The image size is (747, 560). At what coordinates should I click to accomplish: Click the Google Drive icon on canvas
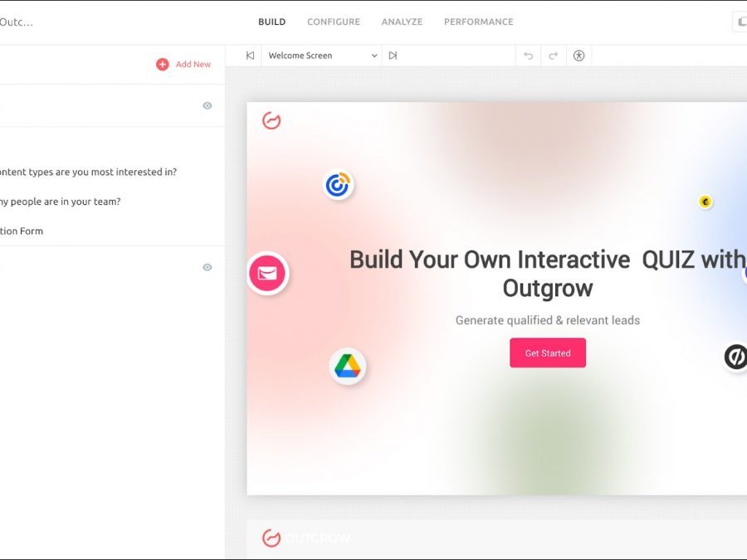click(347, 366)
